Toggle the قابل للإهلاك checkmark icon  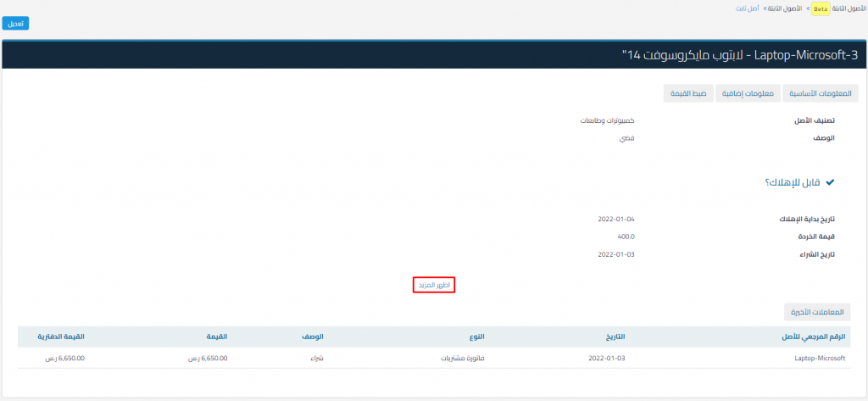830,182
